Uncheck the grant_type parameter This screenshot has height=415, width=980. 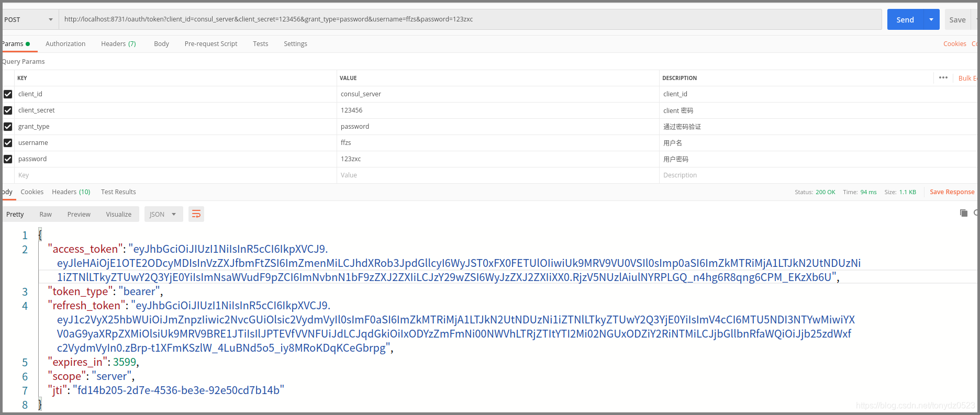[x=8, y=127]
